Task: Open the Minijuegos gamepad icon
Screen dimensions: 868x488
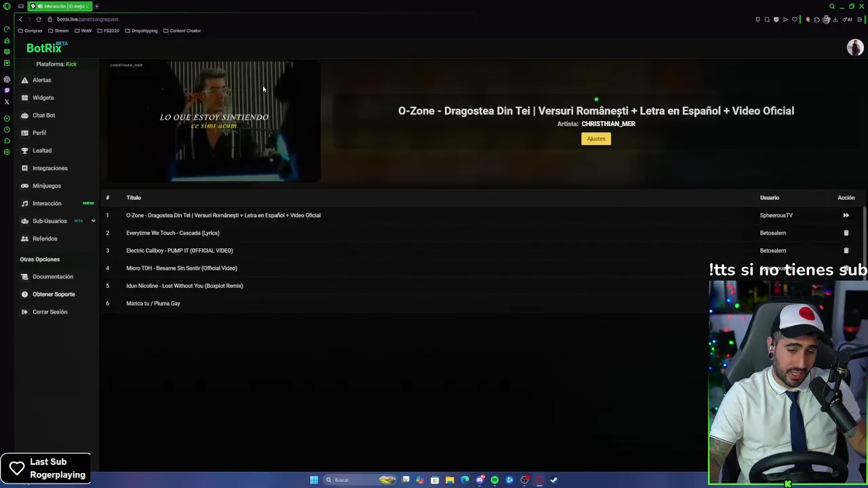Action: click(25, 186)
